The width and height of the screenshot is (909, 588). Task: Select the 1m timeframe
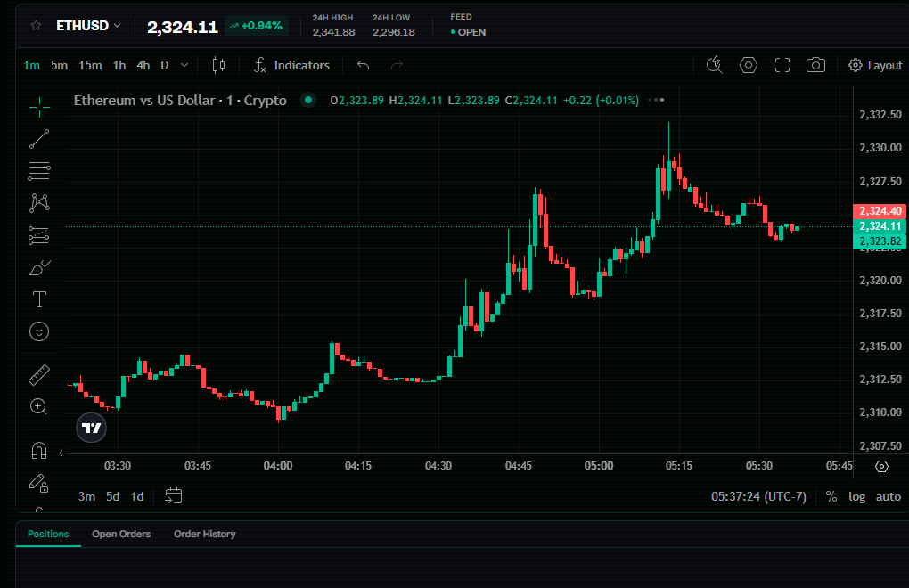(x=32, y=65)
